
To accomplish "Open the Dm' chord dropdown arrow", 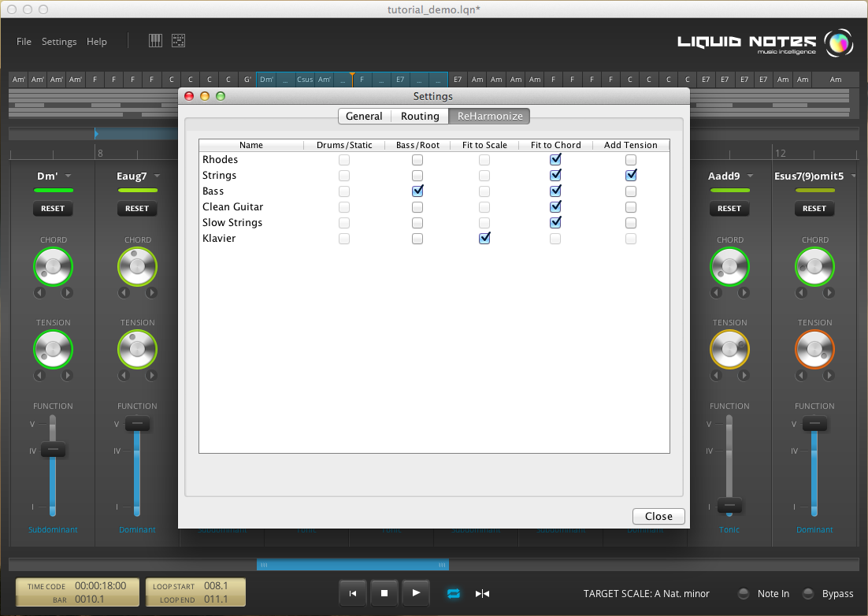I will [68, 176].
